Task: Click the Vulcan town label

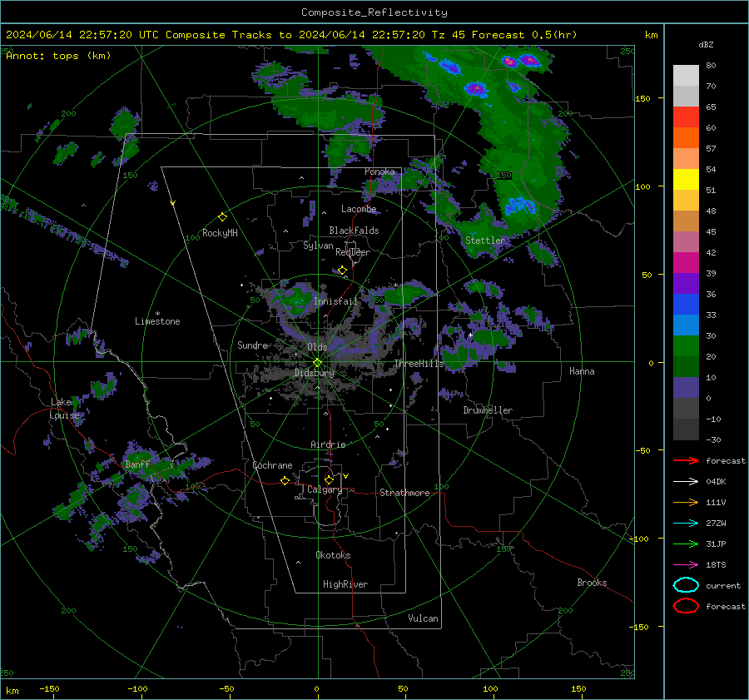Action: [423, 618]
